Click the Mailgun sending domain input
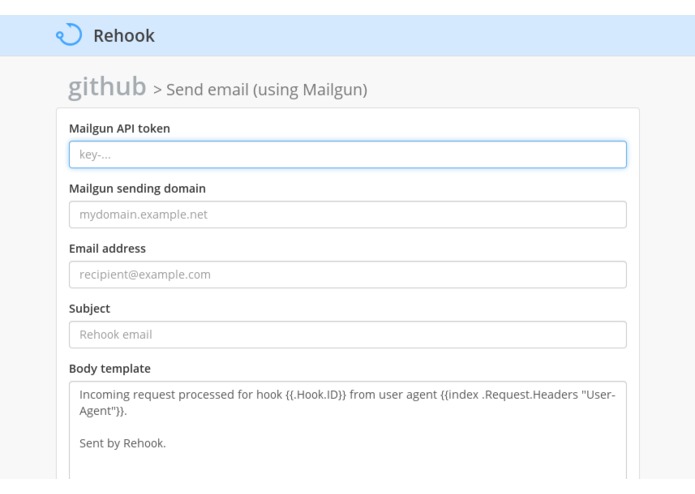 coord(348,214)
